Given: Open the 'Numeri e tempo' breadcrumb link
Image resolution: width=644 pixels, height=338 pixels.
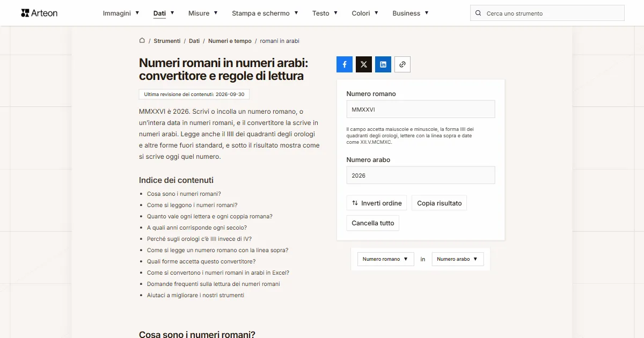Looking at the screenshot, I should click(x=230, y=41).
